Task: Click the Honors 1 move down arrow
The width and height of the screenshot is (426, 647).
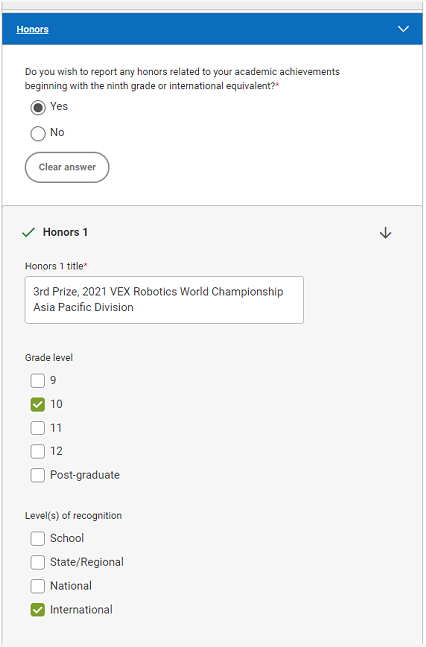Action: 385,233
